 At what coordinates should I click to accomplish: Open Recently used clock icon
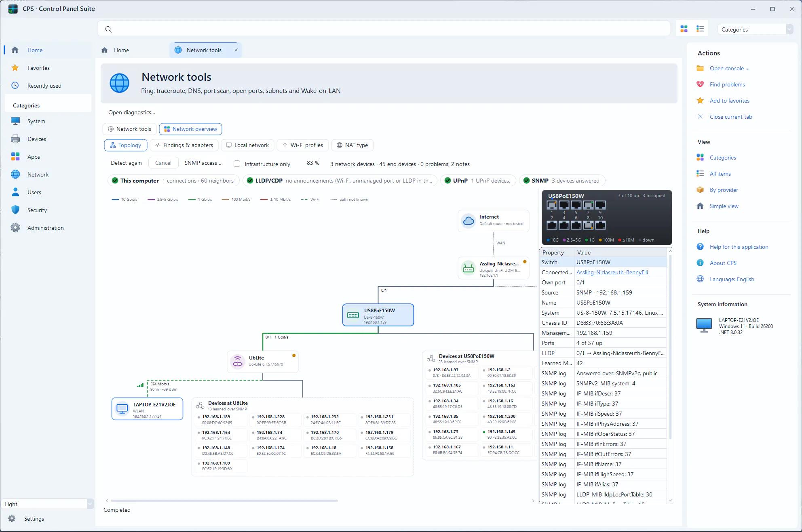[15, 86]
